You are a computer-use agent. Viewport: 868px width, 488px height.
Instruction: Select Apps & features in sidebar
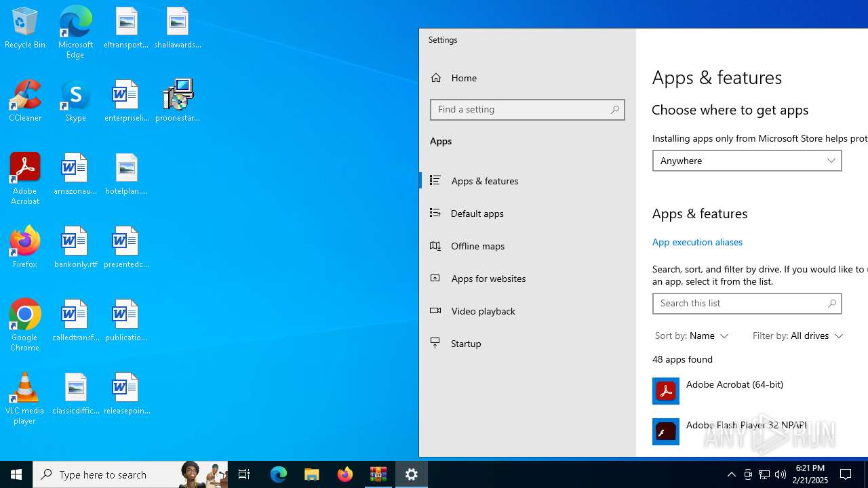pos(528,180)
